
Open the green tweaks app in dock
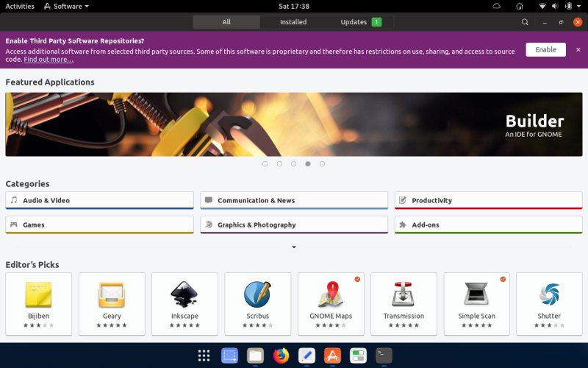point(358,355)
